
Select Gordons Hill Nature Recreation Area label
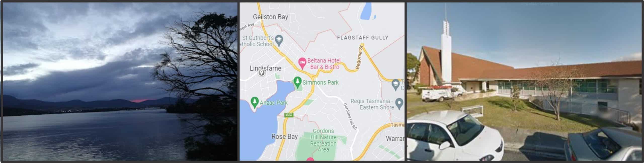[323, 140]
